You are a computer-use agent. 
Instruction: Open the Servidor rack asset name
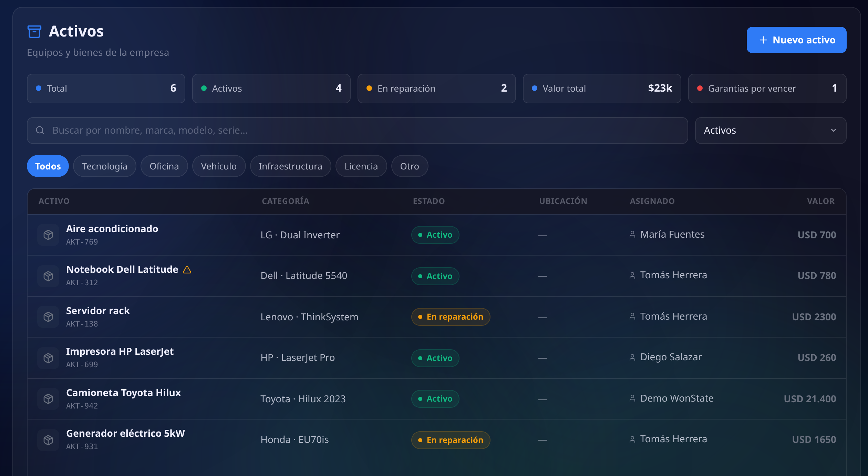98,311
